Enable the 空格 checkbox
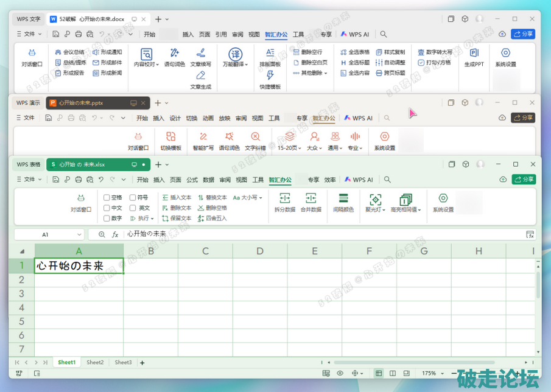Viewport: 551px width, 392px height. 107,198
